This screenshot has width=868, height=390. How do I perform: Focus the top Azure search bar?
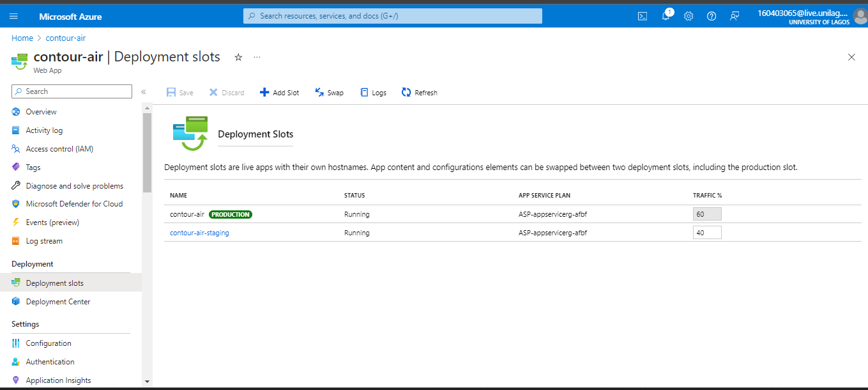click(393, 16)
